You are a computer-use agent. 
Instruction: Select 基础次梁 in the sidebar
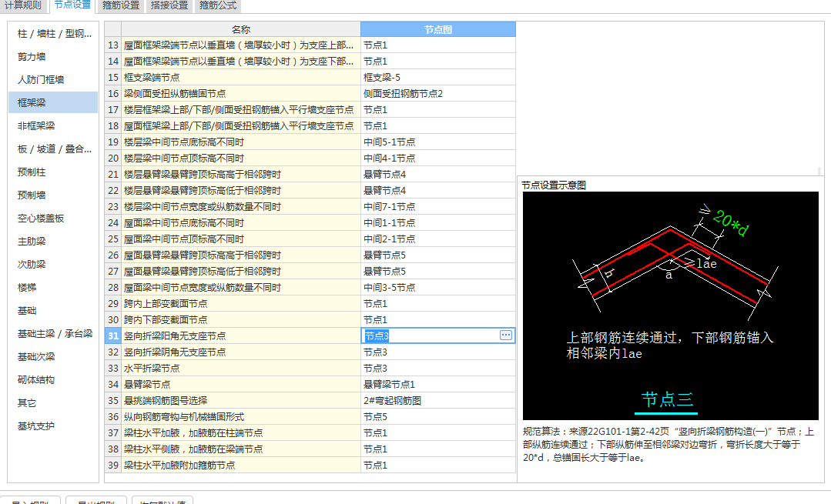pos(53,357)
